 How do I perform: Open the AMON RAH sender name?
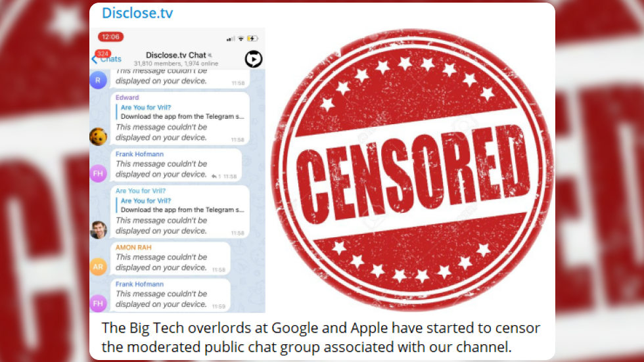point(133,247)
